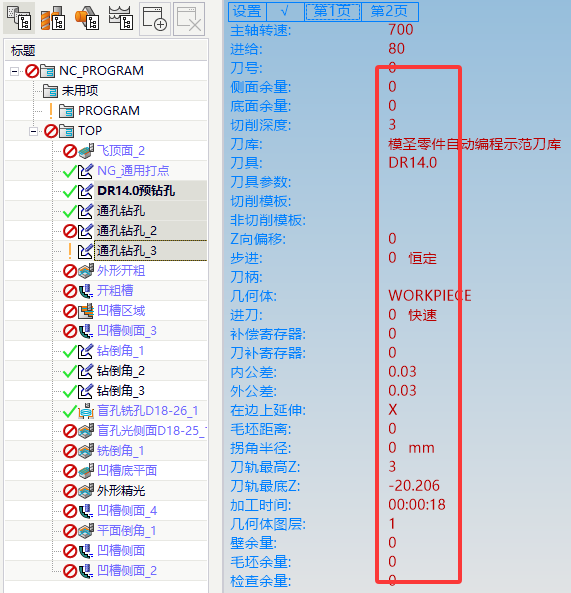The height and width of the screenshot is (593, 571).
Task: Click the add window toolbar icon
Action: pos(155,19)
